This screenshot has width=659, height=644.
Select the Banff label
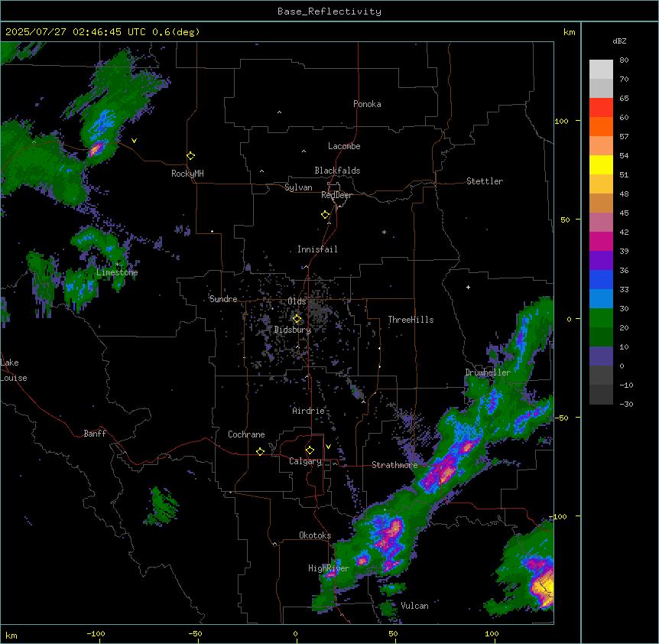click(x=95, y=434)
